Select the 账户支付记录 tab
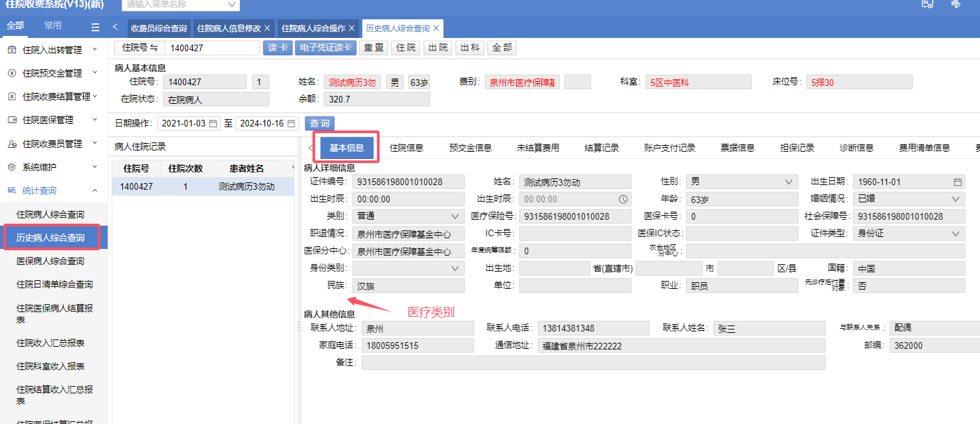The width and height of the screenshot is (980, 424). pyautogui.click(x=670, y=148)
